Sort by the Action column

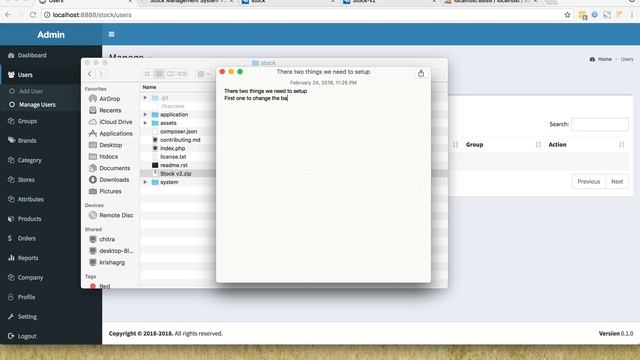tap(586, 144)
